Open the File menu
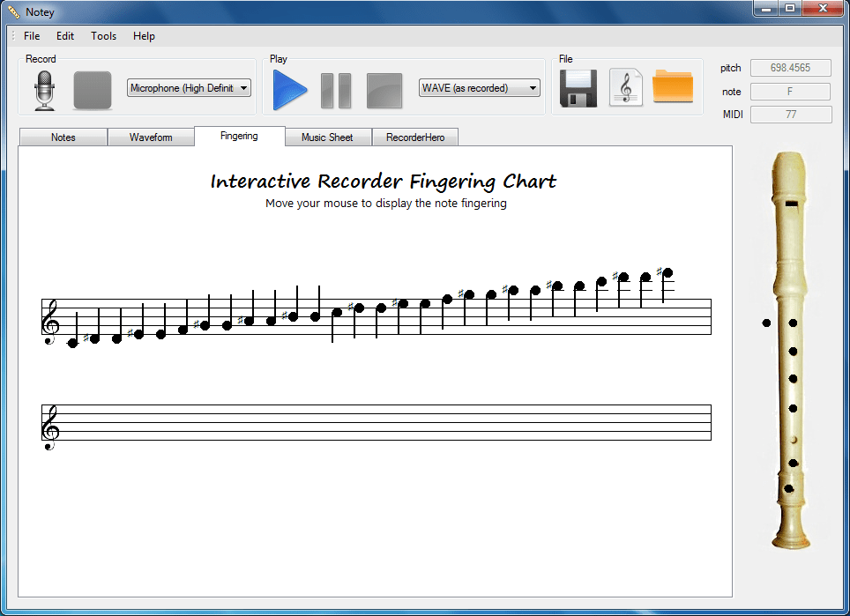Screen dimensions: 850x616 32,36
